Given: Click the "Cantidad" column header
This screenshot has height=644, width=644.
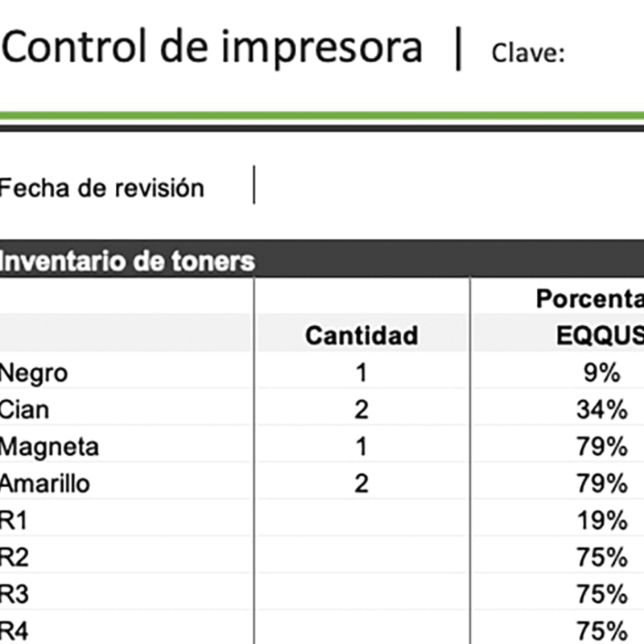Looking at the screenshot, I should click(361, 335).
